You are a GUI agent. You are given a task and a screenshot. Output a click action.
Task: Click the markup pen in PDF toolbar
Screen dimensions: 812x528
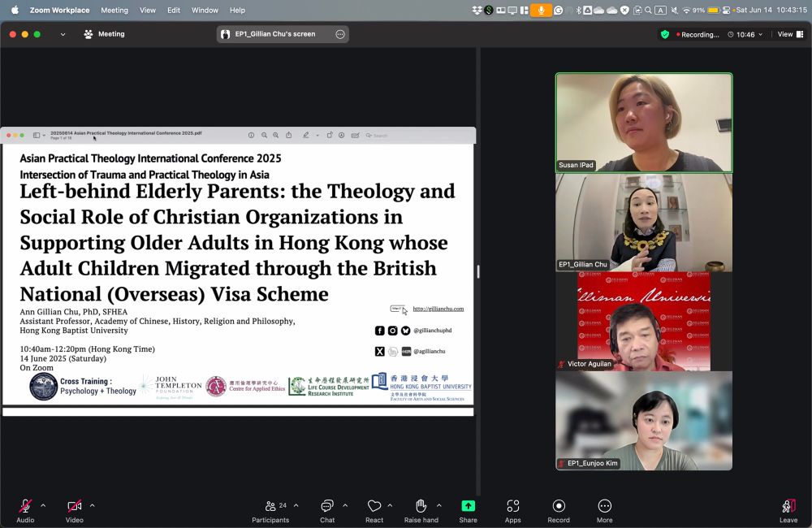(306, 135)
